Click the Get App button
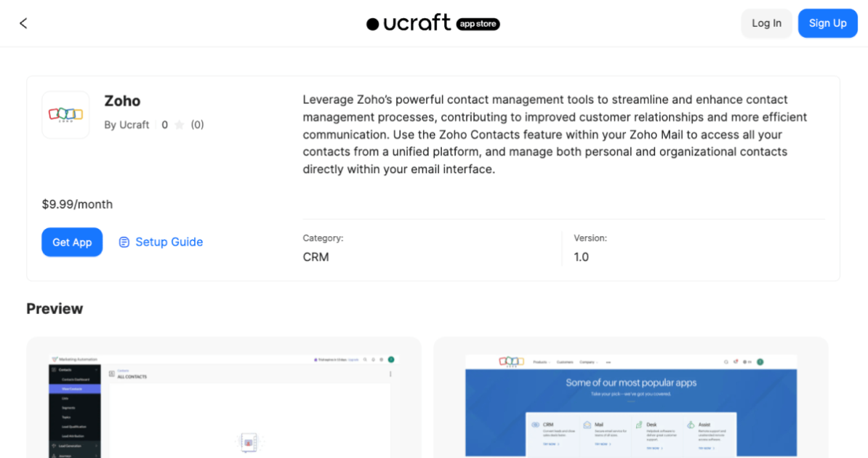 (72, 242)
